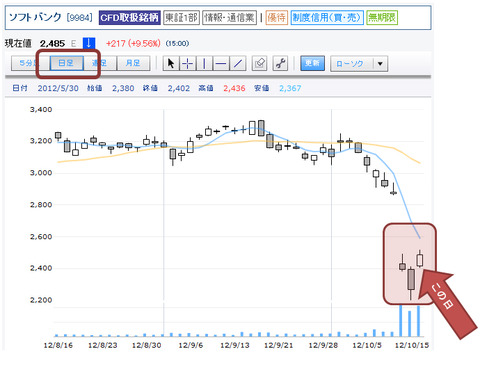The image size is (480, 365).
Task: Click the 2,200 price axis label
Action: 41,300
